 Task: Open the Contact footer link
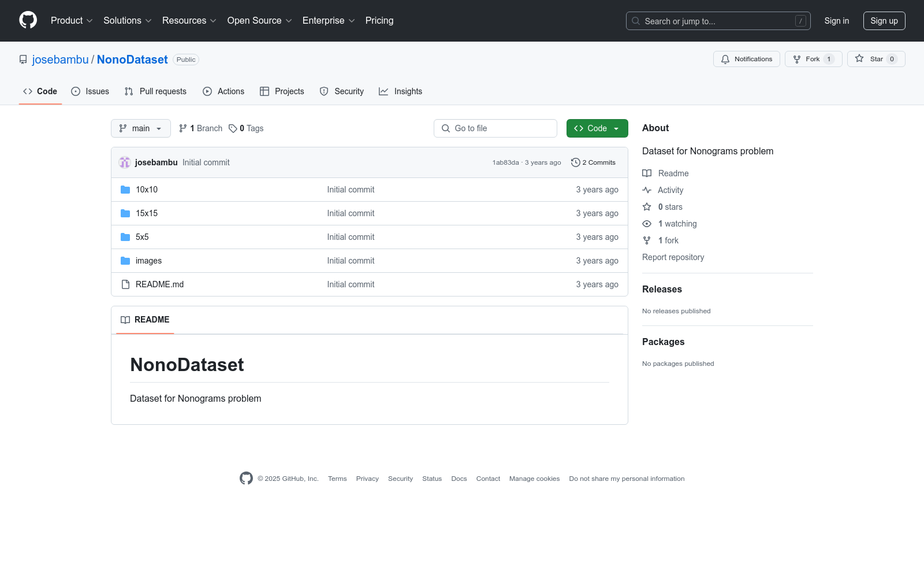click(x=488, y=479)
